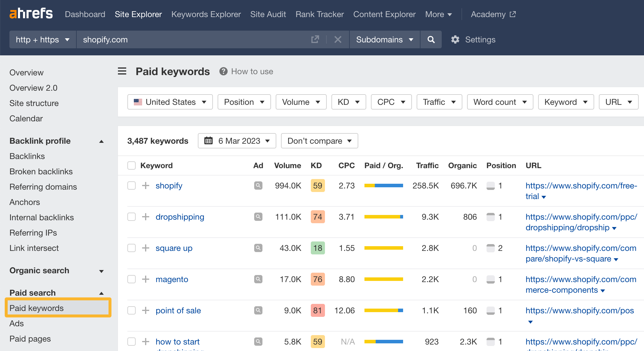The height and width of the screenshot is (351, 644).
Task: Toggle checkbox for shopify keyword row
Action: [x=131, y=186]
